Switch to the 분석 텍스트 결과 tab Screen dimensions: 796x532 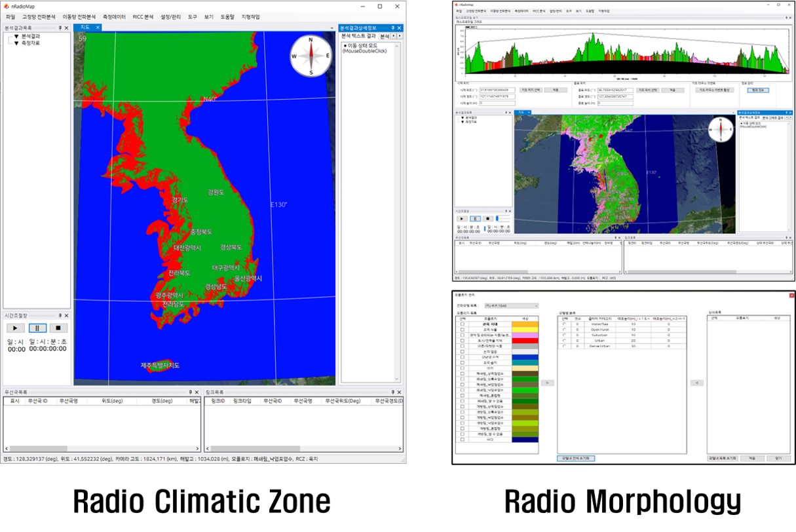pos(358,35)
